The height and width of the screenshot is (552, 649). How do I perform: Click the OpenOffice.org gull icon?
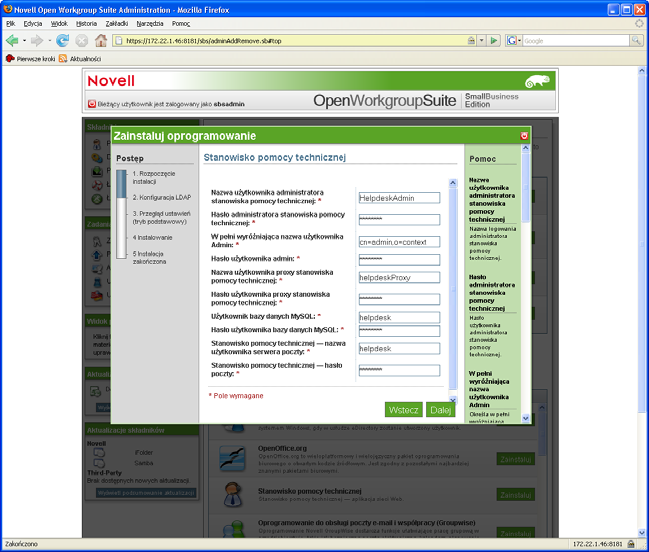(x=232, y=459)
